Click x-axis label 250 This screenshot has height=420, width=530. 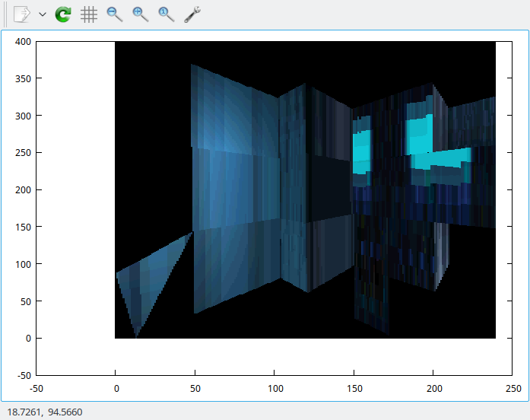[x=513, y=389]
